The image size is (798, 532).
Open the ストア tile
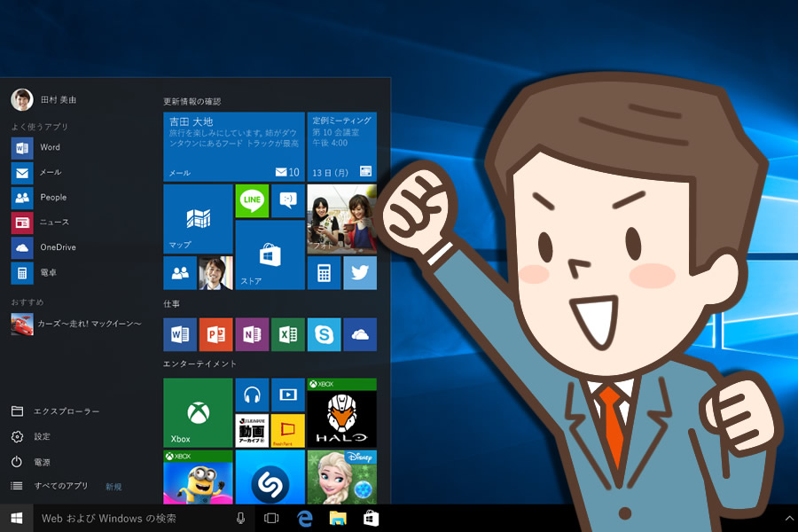point(270,255)
